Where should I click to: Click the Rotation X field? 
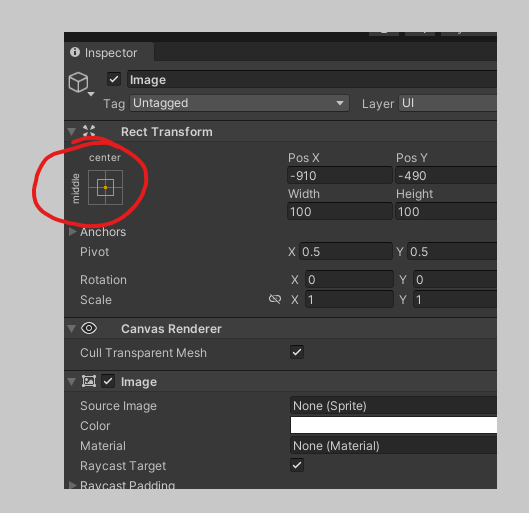[x=349, y=280]
